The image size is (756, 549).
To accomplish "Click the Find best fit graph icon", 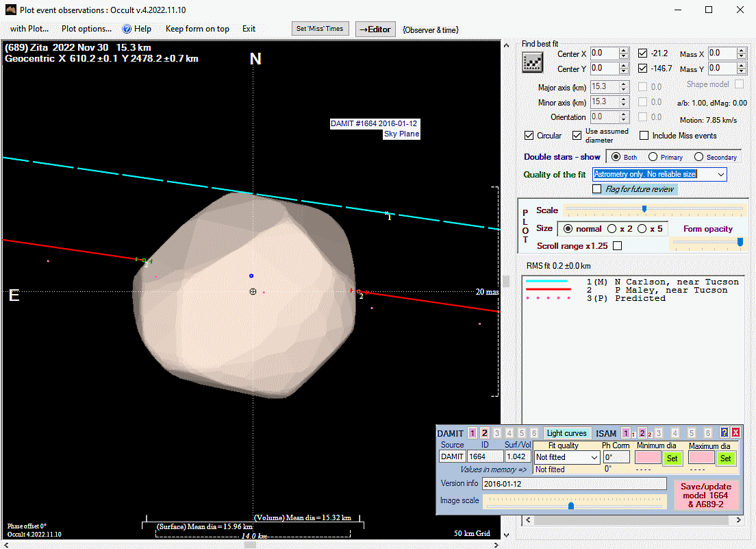I will 532,63.
